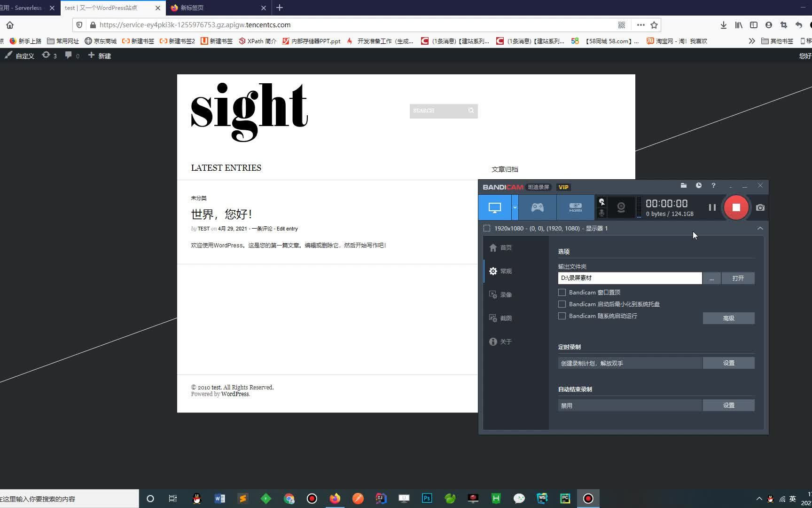Open Bandicam output folder icon
Screen dimensions: 812x508
(x=684, y=186)
